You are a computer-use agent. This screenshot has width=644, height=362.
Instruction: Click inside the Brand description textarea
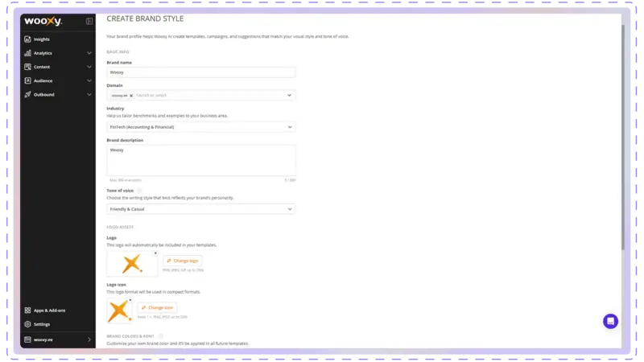(200, 159)
